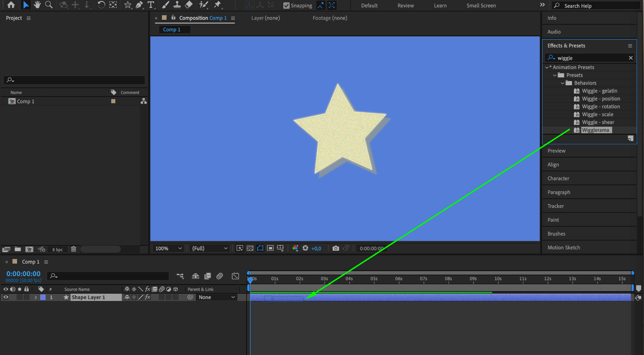Select the Type tool

pyautogui.click(x=151, y=5)
